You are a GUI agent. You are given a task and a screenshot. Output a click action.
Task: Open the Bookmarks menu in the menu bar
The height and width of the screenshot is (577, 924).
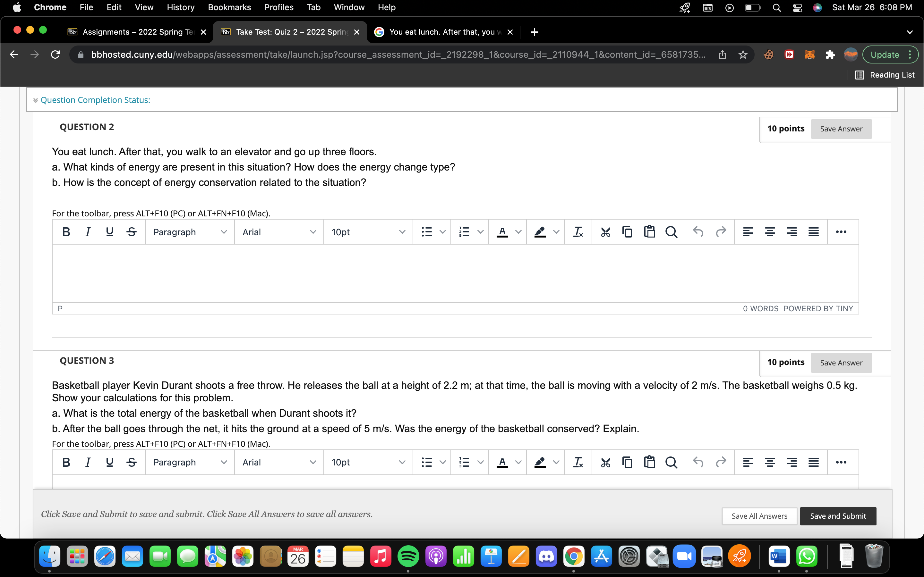[229, 7]
